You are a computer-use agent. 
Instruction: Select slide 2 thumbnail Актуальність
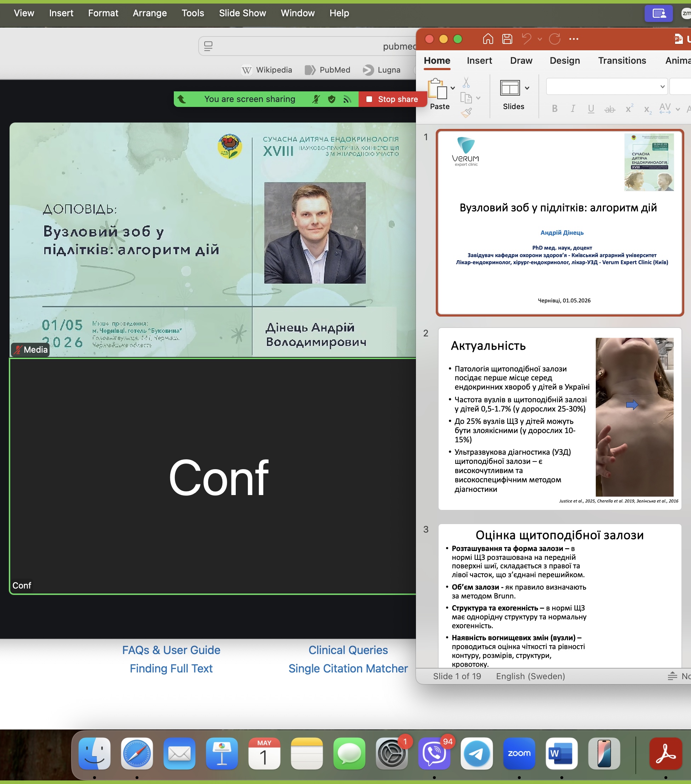(560, 419)
